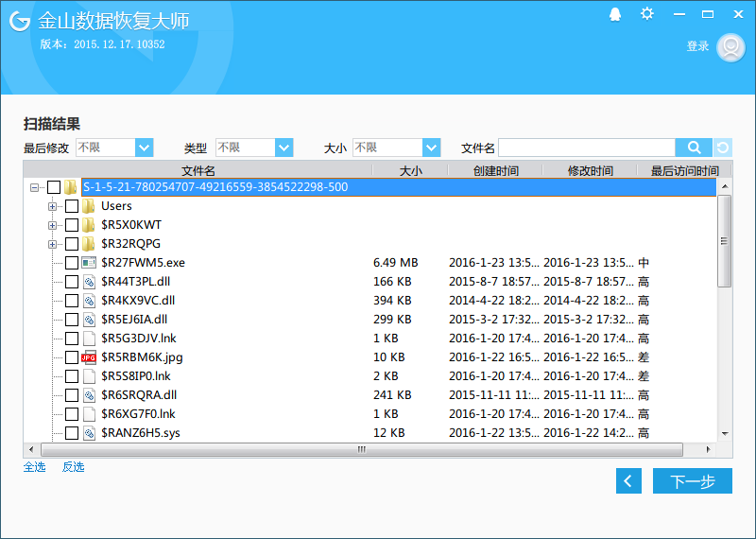Click the magnifier search button

[694, 148]
